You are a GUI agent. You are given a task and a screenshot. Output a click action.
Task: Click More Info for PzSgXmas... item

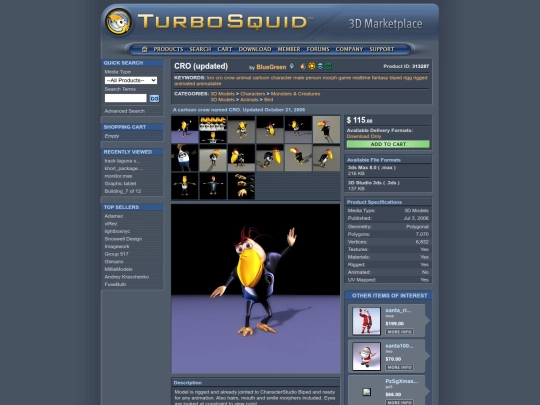coord(399,402)
